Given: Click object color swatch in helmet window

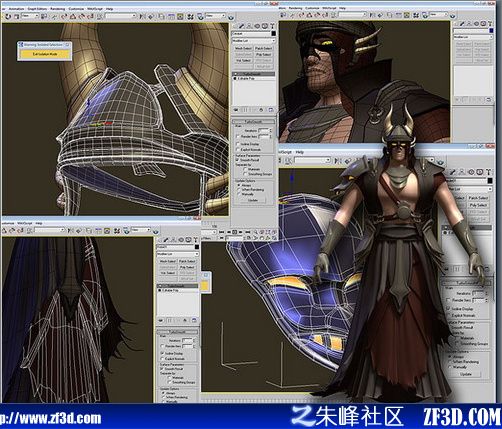Looking at the screenshot, I should tap(274, 33).
